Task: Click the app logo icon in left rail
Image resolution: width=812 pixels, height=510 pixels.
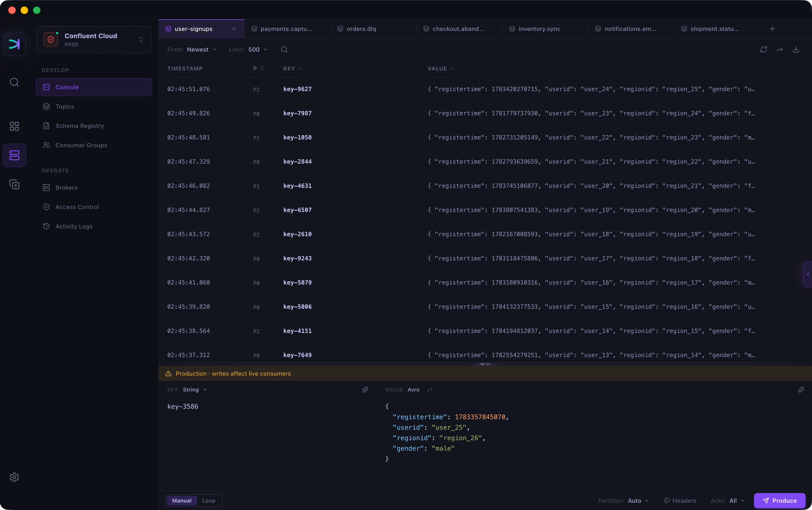Action: [14, 44]
